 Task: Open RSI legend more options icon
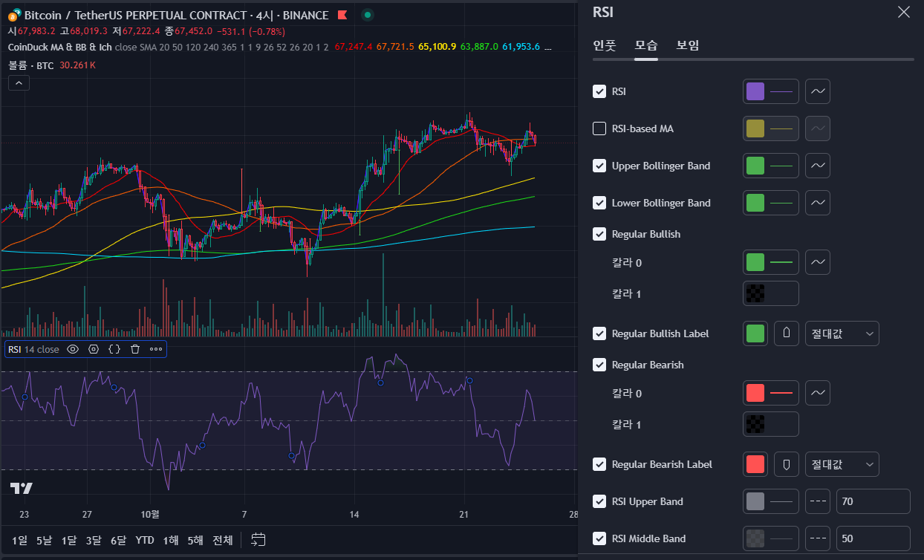(x=156, y=349)
